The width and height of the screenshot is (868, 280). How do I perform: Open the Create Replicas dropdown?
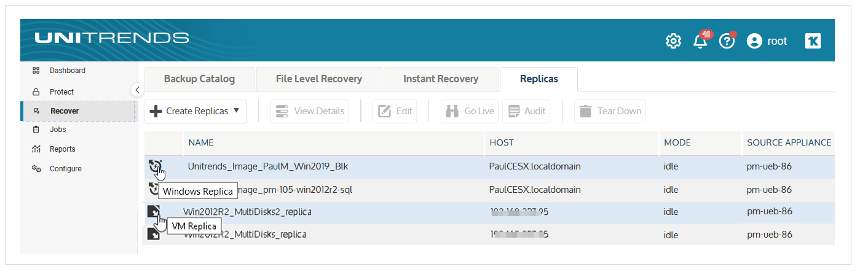coord(195,111)
